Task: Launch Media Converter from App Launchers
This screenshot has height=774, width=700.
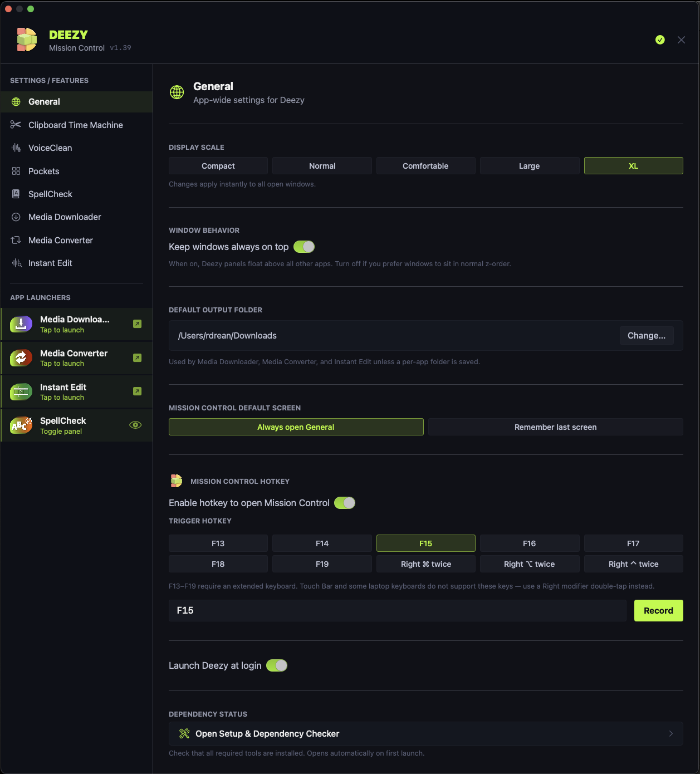Action: (77, 358)
